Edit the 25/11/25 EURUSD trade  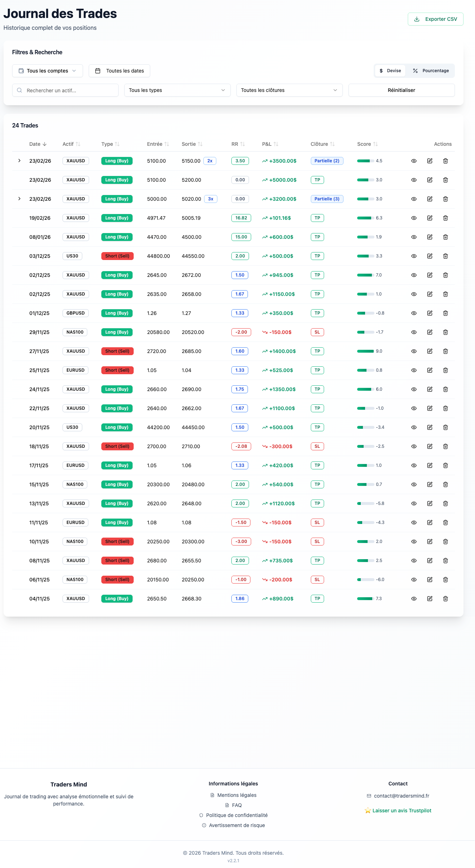tap(429, 370)
